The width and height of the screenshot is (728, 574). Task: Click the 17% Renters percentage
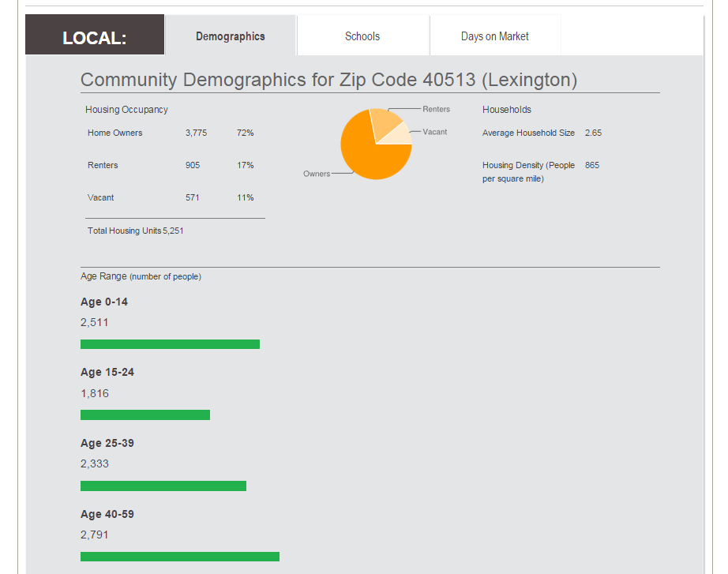tap(245, 165)
